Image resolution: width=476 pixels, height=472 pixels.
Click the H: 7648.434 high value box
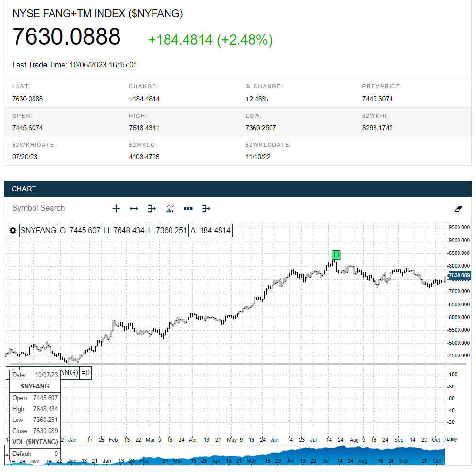point(124,230)
